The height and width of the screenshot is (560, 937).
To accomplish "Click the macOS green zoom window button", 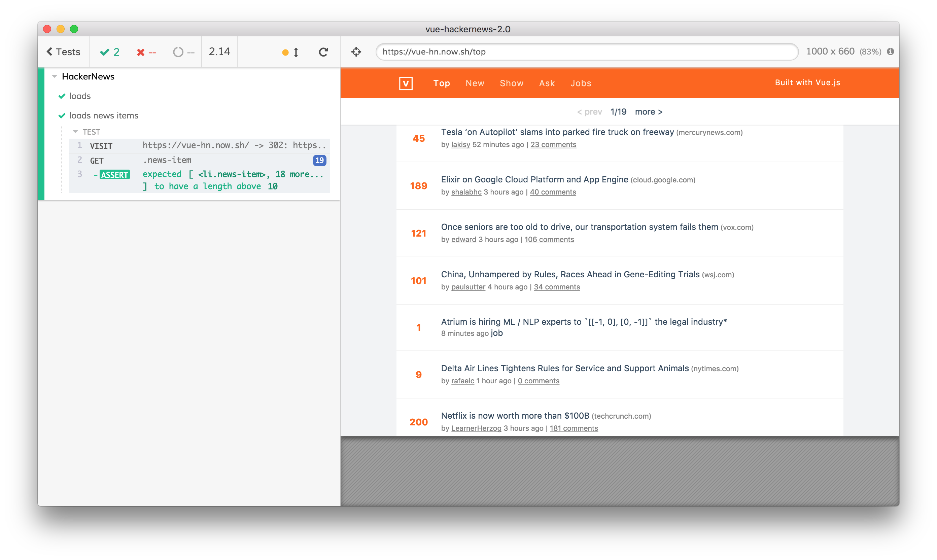I will pyautogui.click(x=74, y=29).
